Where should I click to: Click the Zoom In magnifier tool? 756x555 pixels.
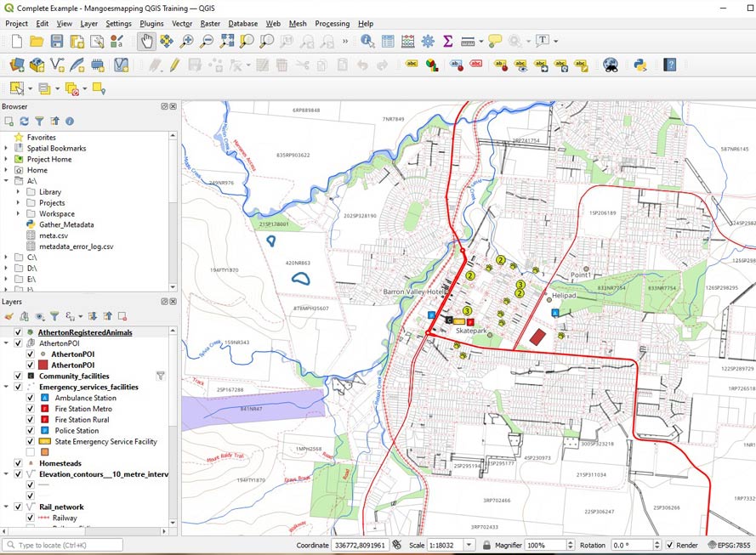pos(186,42)
